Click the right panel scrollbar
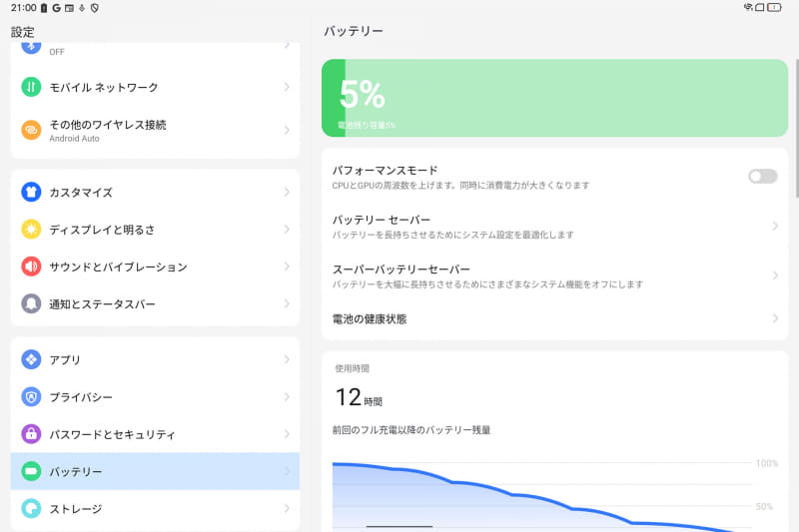This screenshot has width=799, height=532. coord(797,128)
